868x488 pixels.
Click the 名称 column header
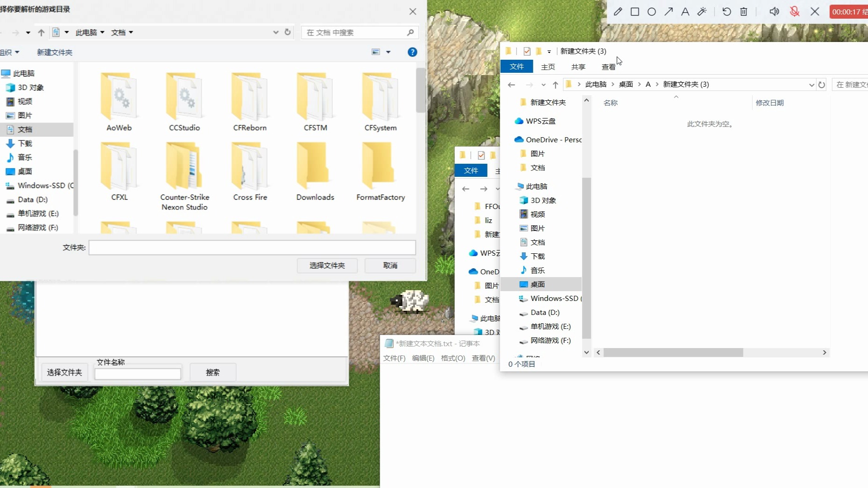click(x=610, y=103)
